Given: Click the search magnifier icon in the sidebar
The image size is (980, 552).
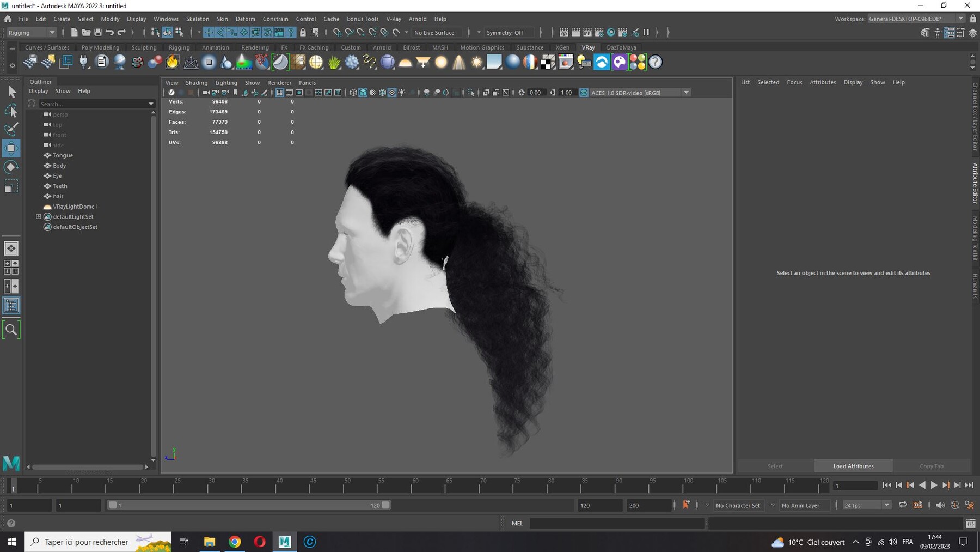Looking at the screenshot, I should [x=11, y=330].
